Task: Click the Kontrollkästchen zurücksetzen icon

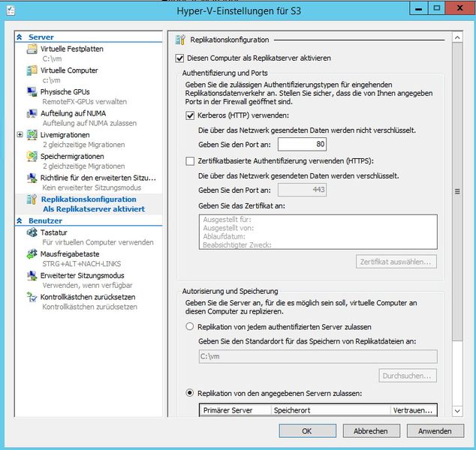Action: pos(32,297)
